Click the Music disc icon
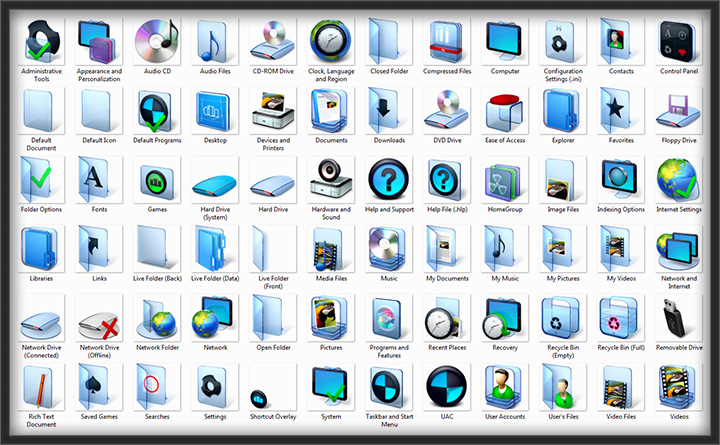Screen dimensions: 720x445 388,250
